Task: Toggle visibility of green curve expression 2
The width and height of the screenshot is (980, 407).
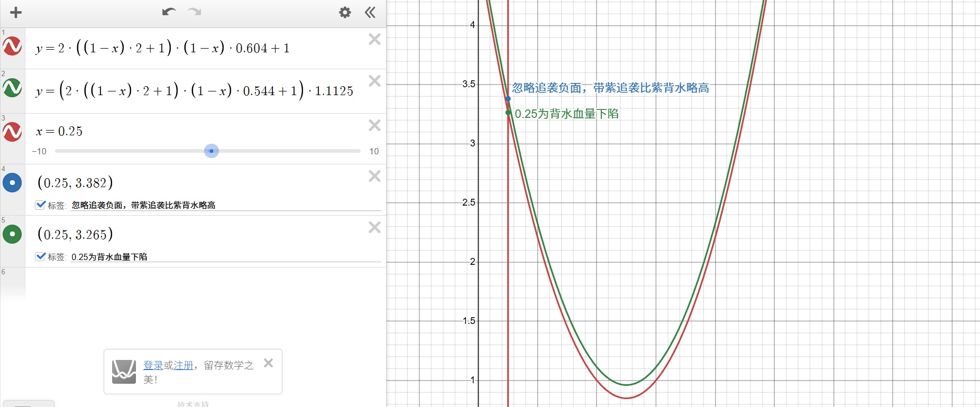Action: pyautogui.click(x=12, y=88)
